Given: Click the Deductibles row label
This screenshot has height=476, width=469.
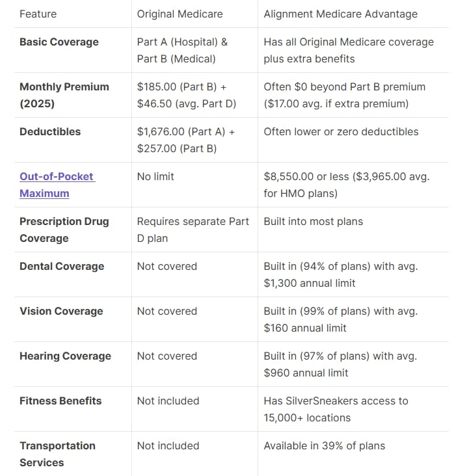Looking at the screenshot, I should (50, 131).
